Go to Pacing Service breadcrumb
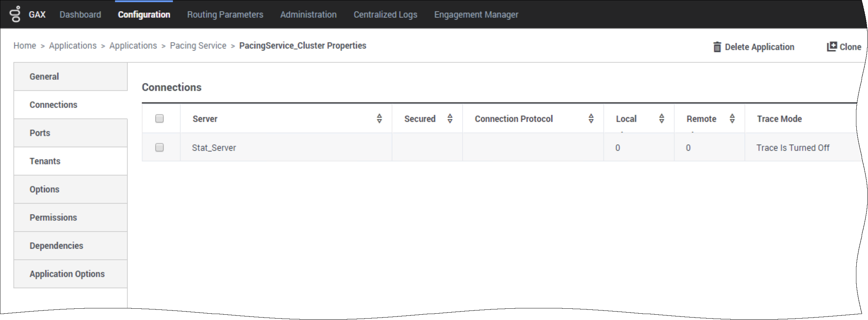Image resolution: width=868 pixels, height=320 pixels. tap(198, 45)
